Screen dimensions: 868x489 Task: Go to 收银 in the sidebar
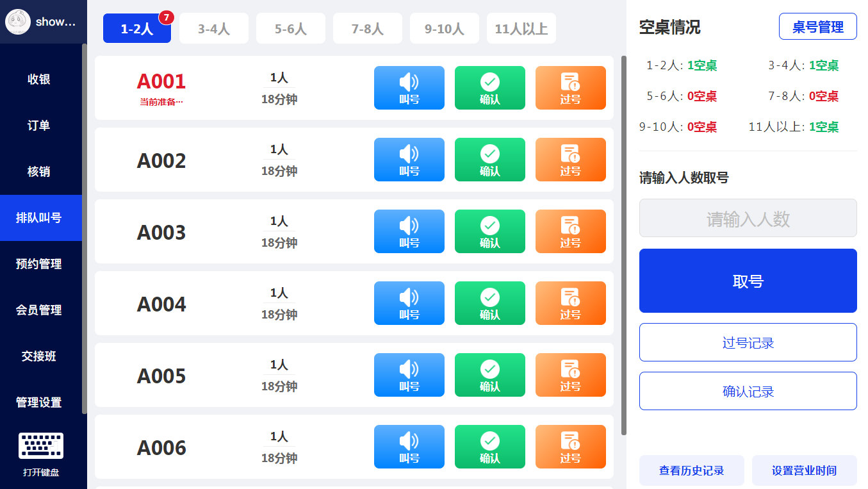[x=39, y=79]
